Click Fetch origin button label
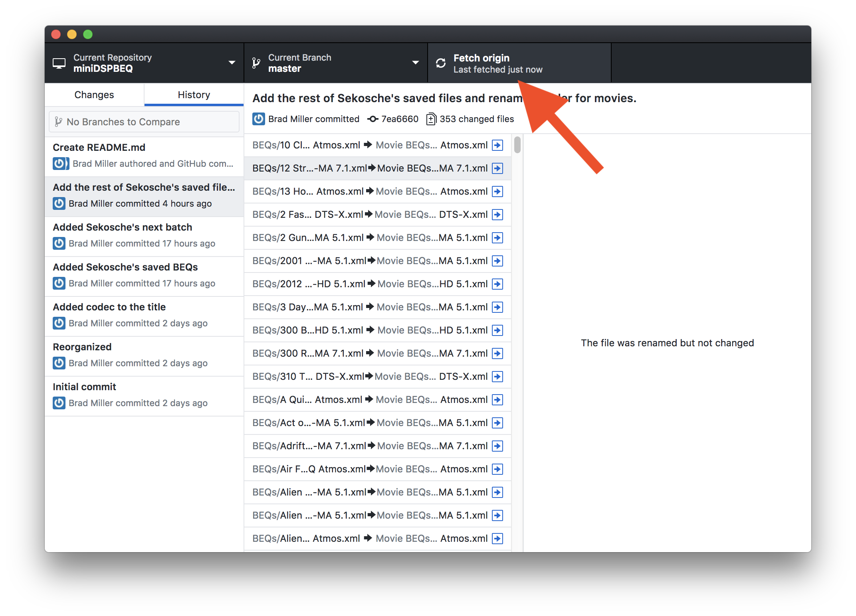This screenshot has height=616, width=856. [481, 58]
